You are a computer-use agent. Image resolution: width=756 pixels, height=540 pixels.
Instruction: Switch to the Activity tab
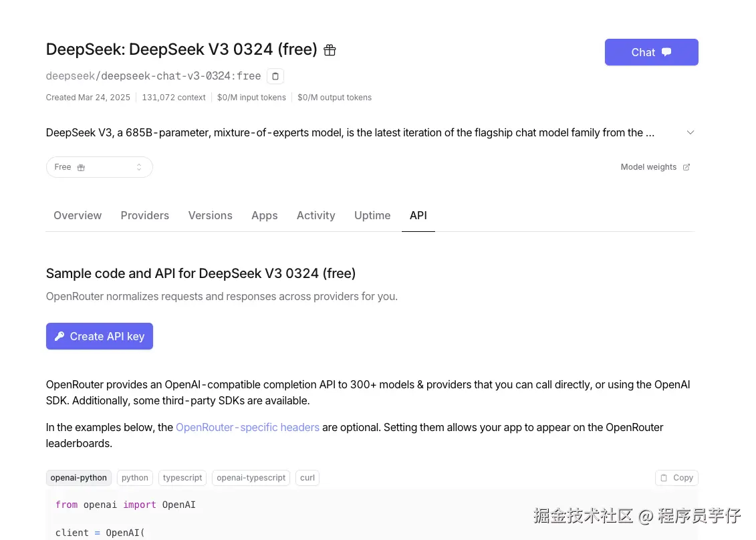click(x=316, y=215)
